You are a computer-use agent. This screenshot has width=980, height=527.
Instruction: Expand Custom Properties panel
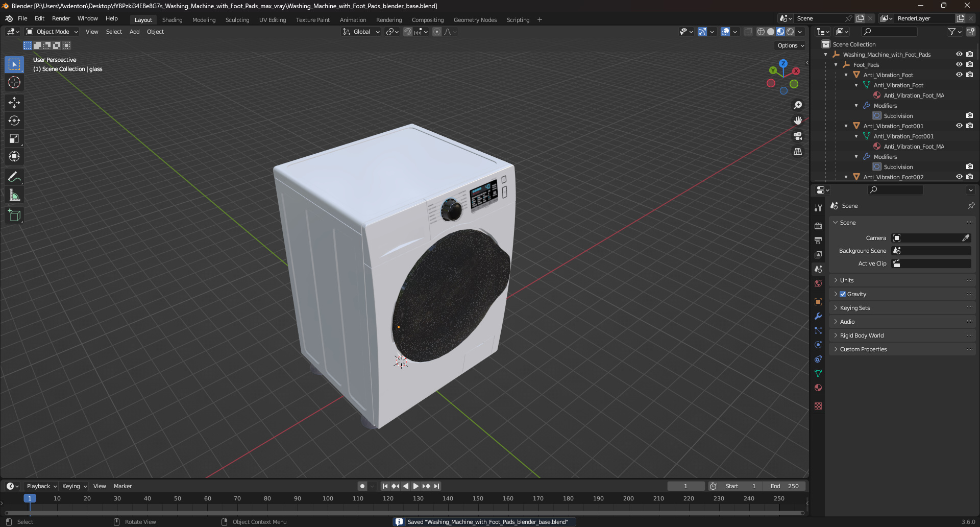(x=902, y=349)
